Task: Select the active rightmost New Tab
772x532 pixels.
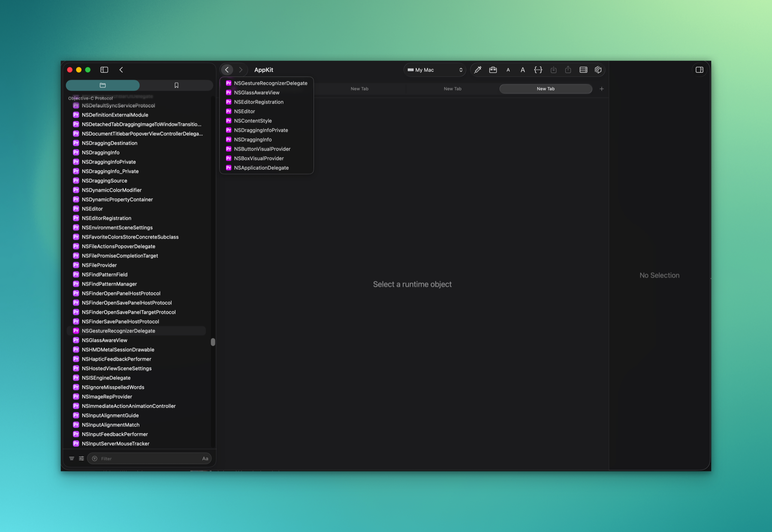Action: (546, 89)
